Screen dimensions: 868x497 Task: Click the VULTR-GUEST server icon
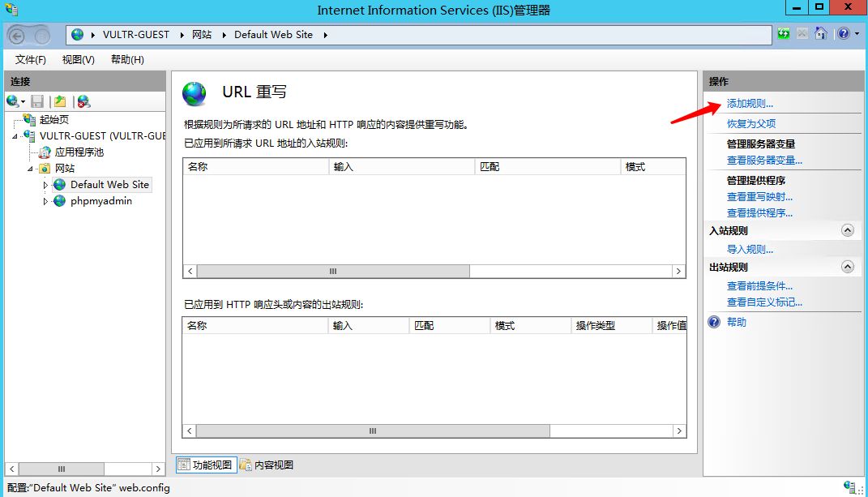(29, 135)
